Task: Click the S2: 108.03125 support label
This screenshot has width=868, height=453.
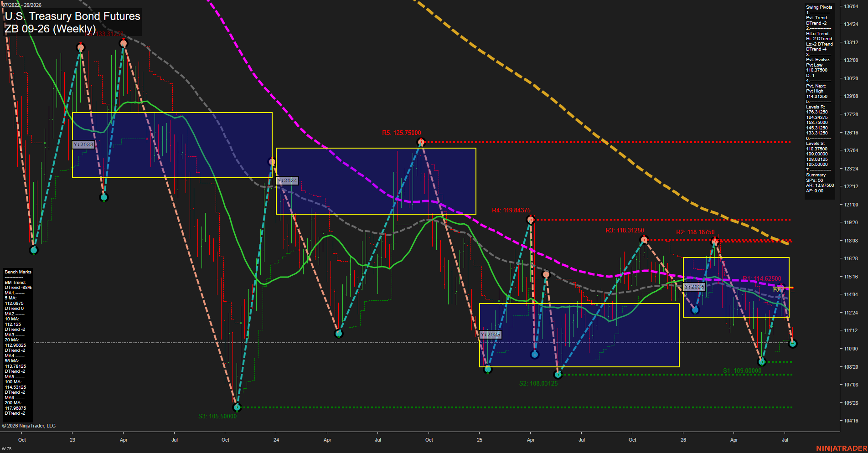Action: (x=538, y=384)
